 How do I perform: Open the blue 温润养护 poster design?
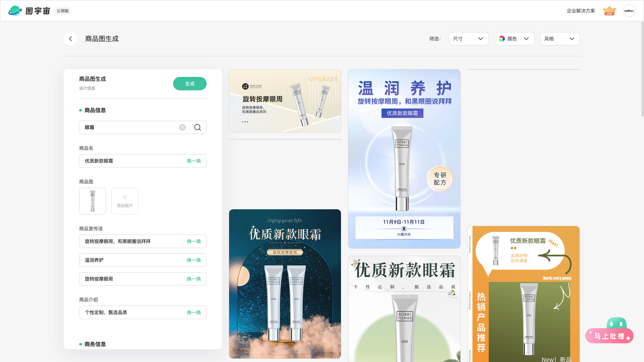click(404, 159)
